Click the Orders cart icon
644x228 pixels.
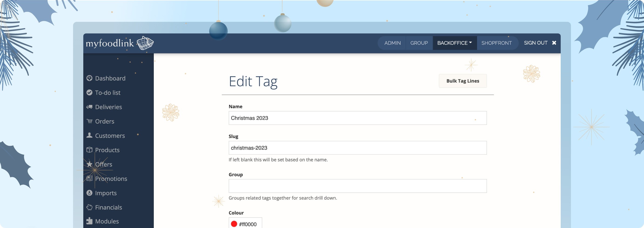pyautogui.click(x=89, y=121)
